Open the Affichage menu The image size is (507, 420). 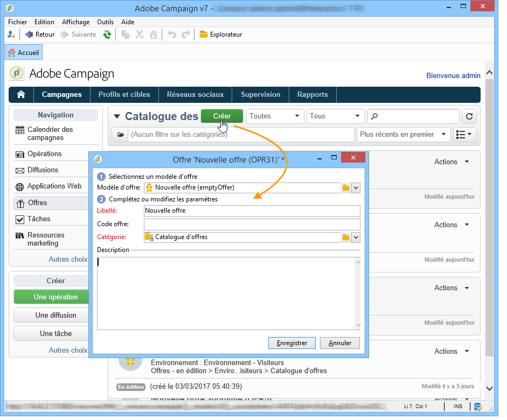click(x=75, y=22)
